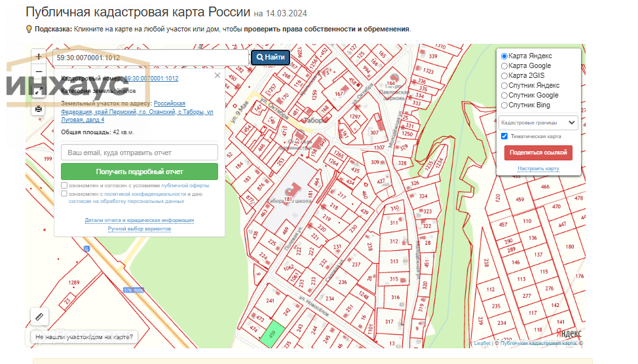Viewport: 638px width, 364px height.
Task: Activate the ruler measurement tool
Action: (39, 316)
